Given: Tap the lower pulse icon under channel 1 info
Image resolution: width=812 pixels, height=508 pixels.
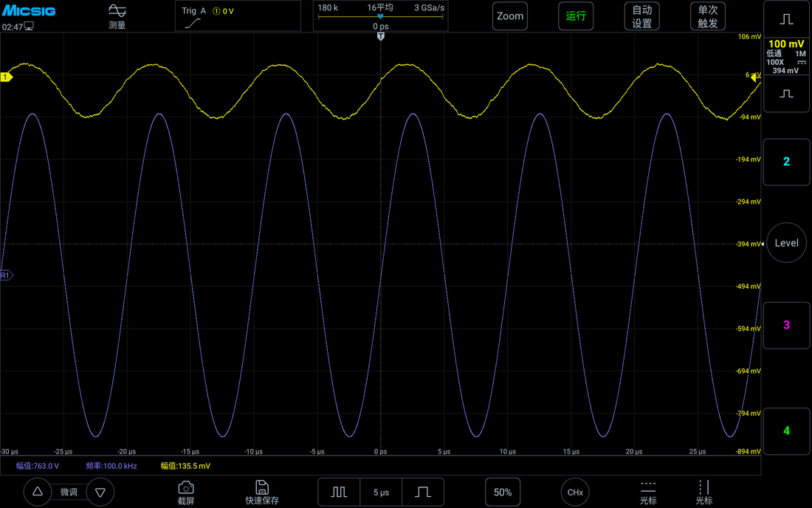Looking at the screenshot, I should coord(786,94).
